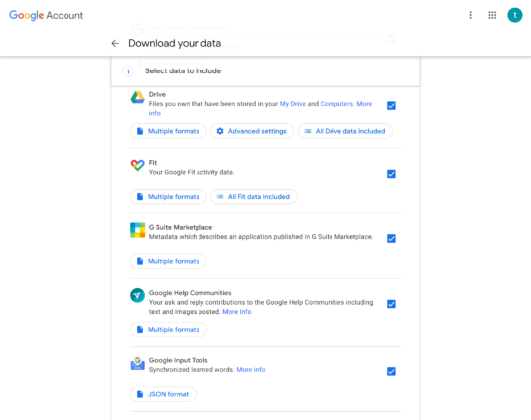
Task: Click the Google Help Communities title
Action: pyautogui.click(x=190, y=293)
